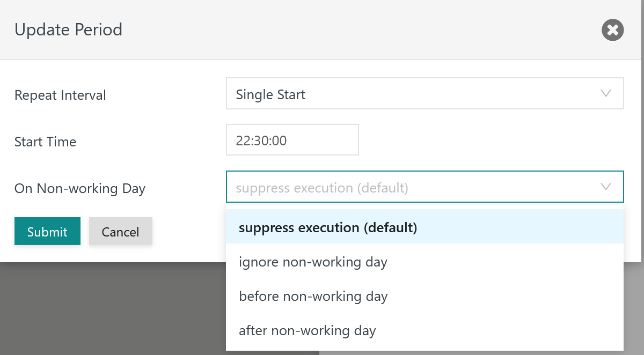
Task: Click the On Non-working Day label
Action: 80,188
